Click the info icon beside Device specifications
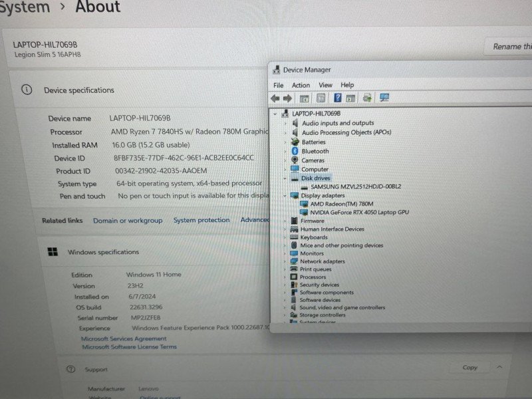The width and height of the screenshot is (532, 399). pyautogui.click(x=27, y=90)
